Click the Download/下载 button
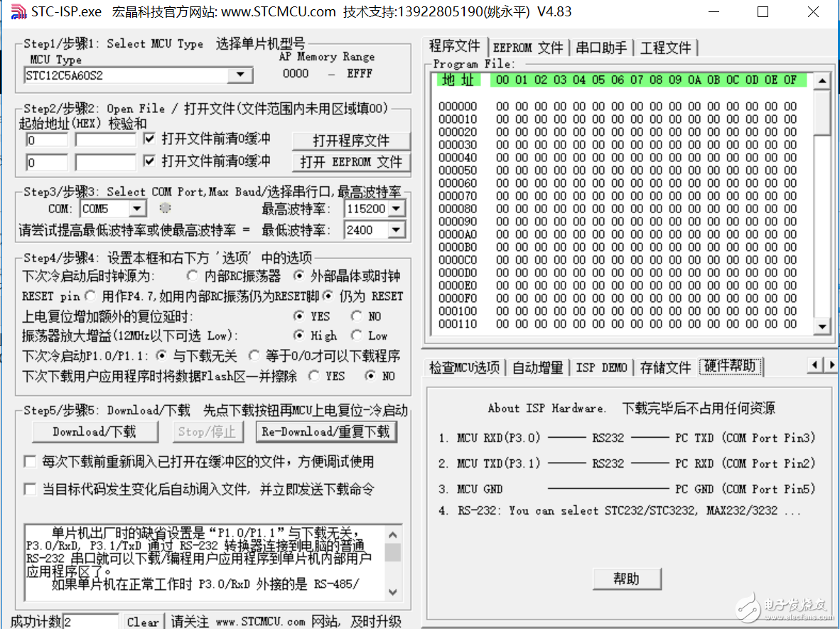The height and width of the screenshot is (629, 840). click(x=95, y=431)
